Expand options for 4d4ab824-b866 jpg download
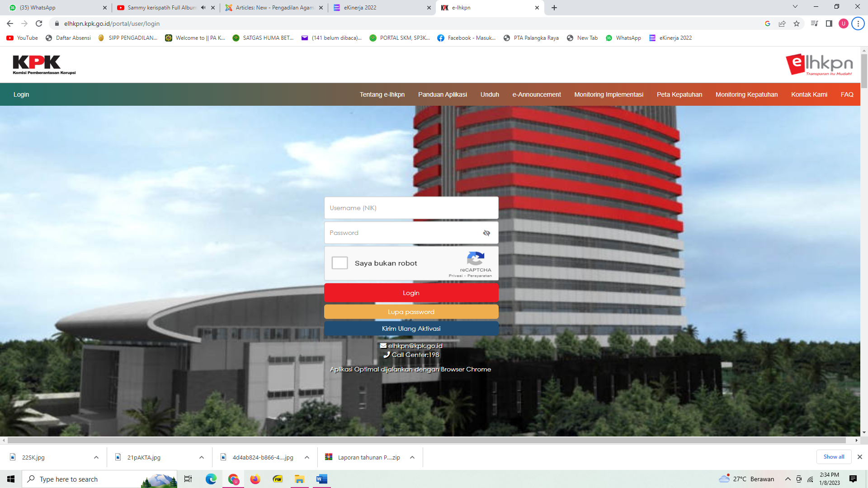Viewport: 868px width, 488px height. tap(307, 457)
